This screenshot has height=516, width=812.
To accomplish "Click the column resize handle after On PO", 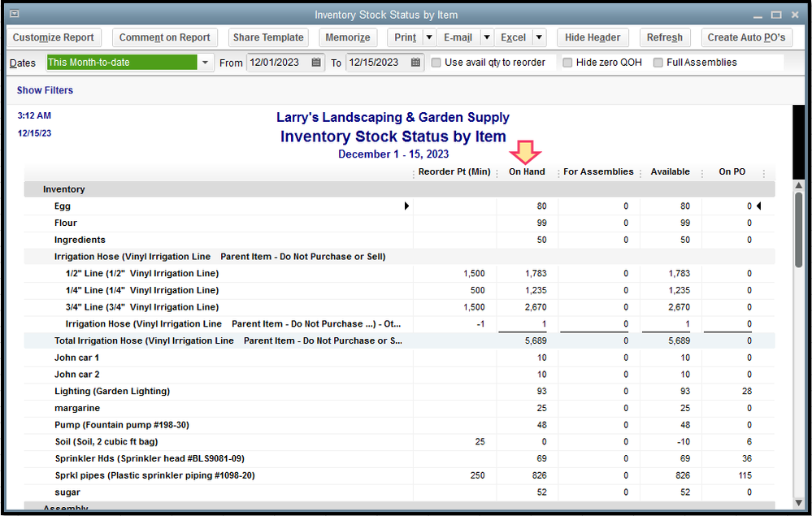I will pos(763,172).
